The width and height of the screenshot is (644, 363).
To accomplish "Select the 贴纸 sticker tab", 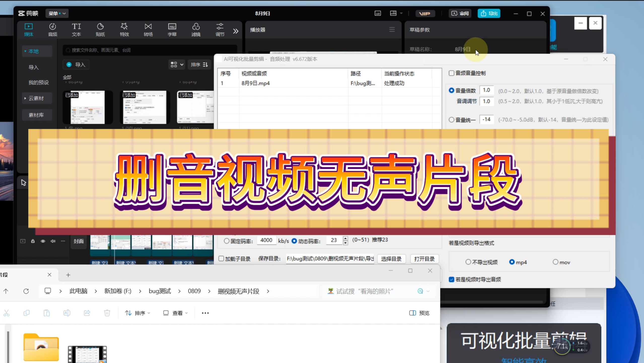I will (100, 30).
